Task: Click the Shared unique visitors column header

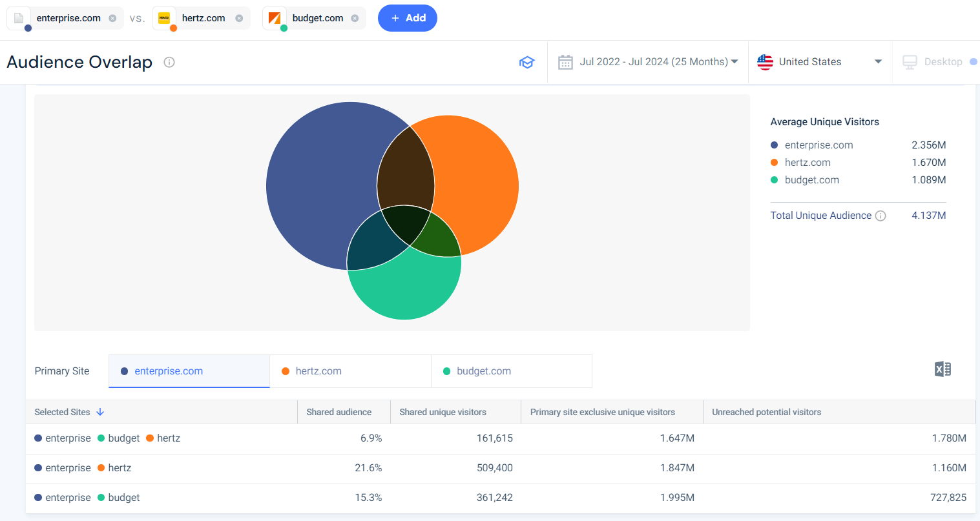Action: point(443,412)
